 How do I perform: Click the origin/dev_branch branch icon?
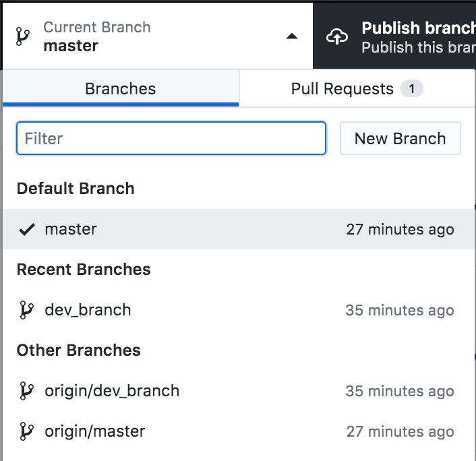tap(27, 391)
